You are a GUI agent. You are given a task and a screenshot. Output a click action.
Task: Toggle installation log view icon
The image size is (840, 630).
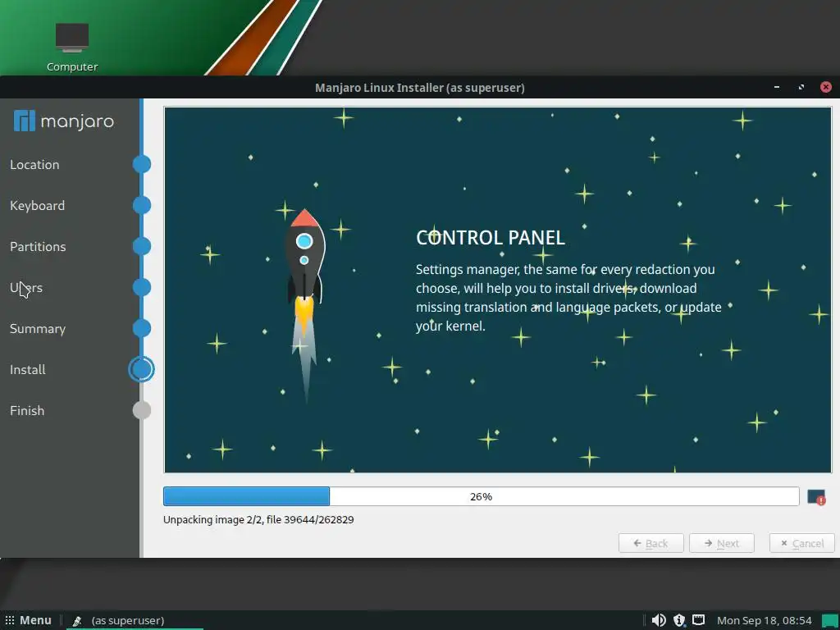pyautogui.click(x=816, y=497)
